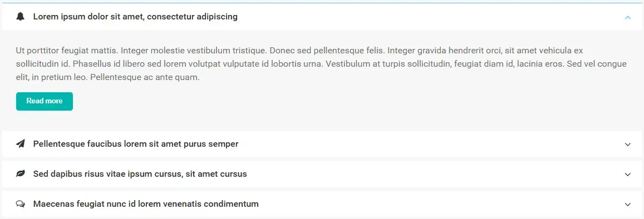The image size is (644, 219).
Task: Click the teal Read more button
Action: (x=45, y=101)
